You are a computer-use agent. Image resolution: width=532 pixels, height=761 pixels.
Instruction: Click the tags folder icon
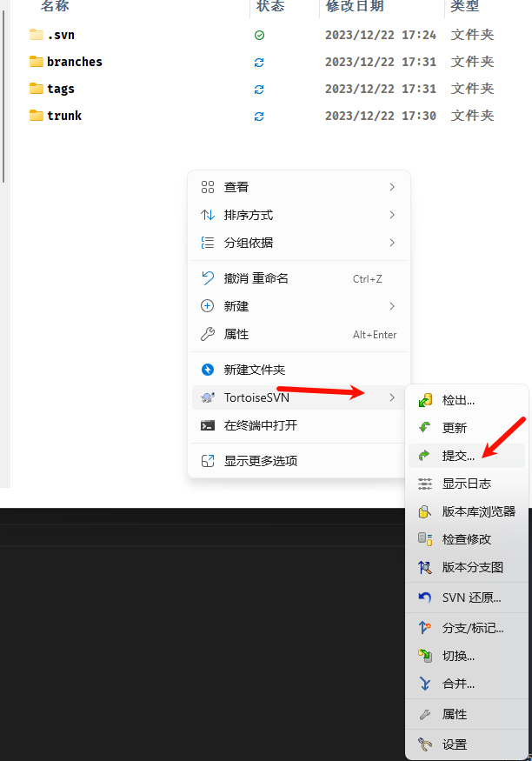[x=36, y=89]
